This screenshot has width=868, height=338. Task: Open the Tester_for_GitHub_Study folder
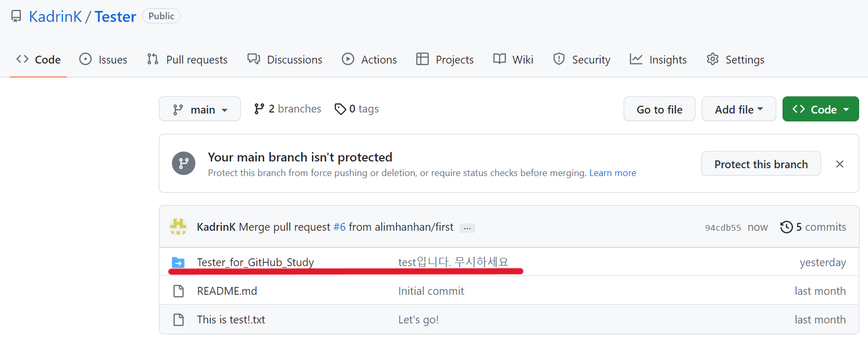tap(255, 262)
